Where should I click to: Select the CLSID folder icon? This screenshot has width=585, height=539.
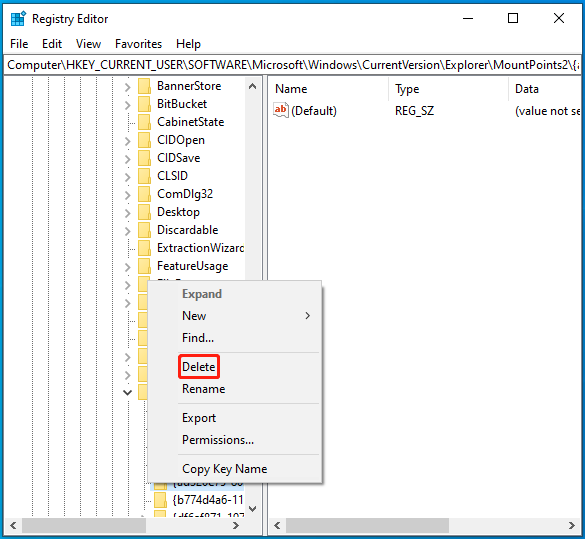(144, 176)
